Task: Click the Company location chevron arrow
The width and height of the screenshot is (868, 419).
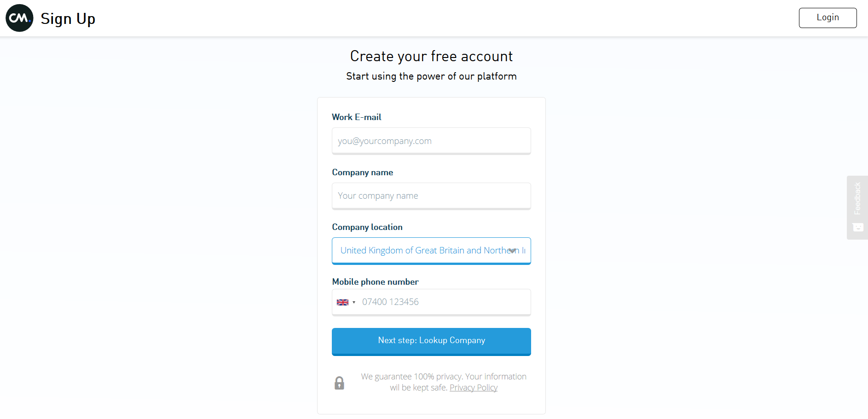Action: [512, 251]
